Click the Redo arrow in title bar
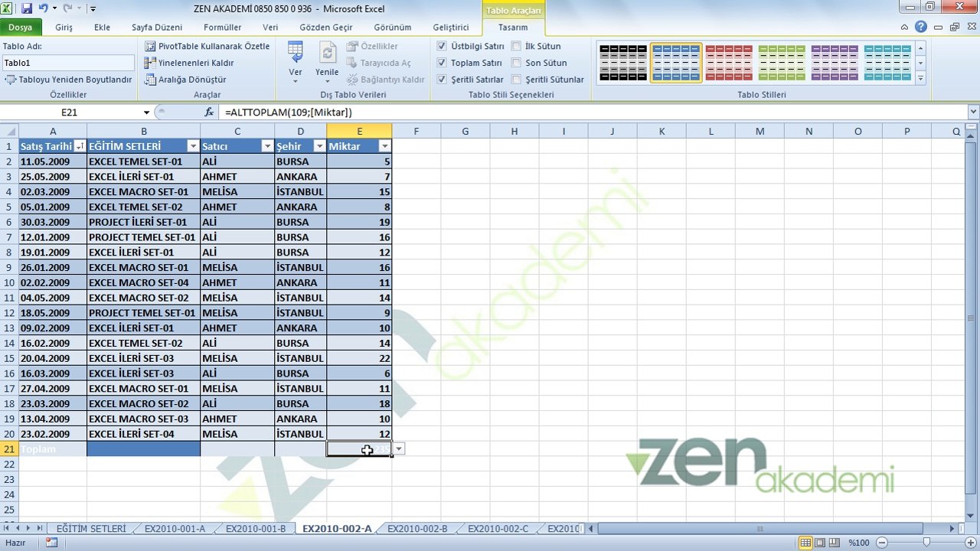 coord(67,8)
